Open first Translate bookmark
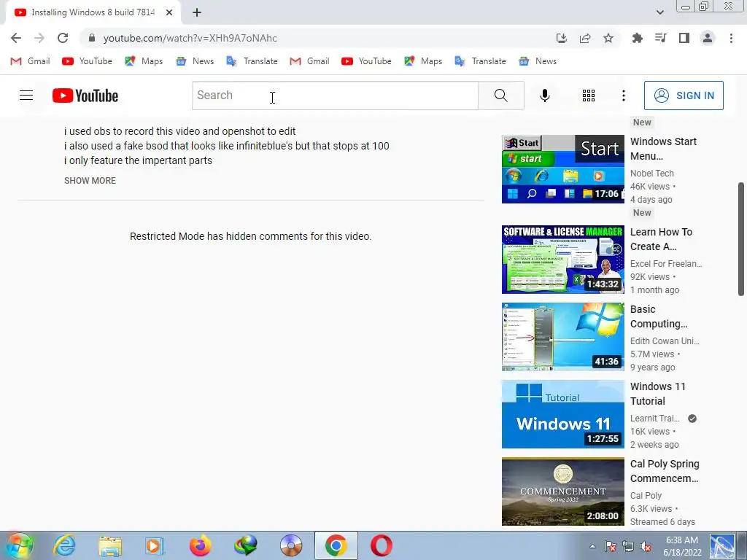Image resolution: width=747 pixels, height=560 pixels. 252,61
